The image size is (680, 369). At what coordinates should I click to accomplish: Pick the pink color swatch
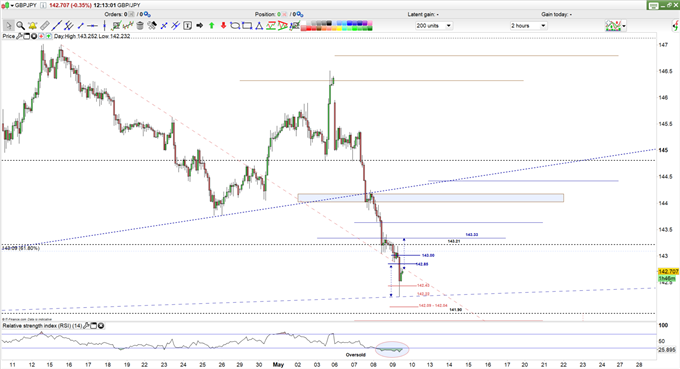[370, 23]
